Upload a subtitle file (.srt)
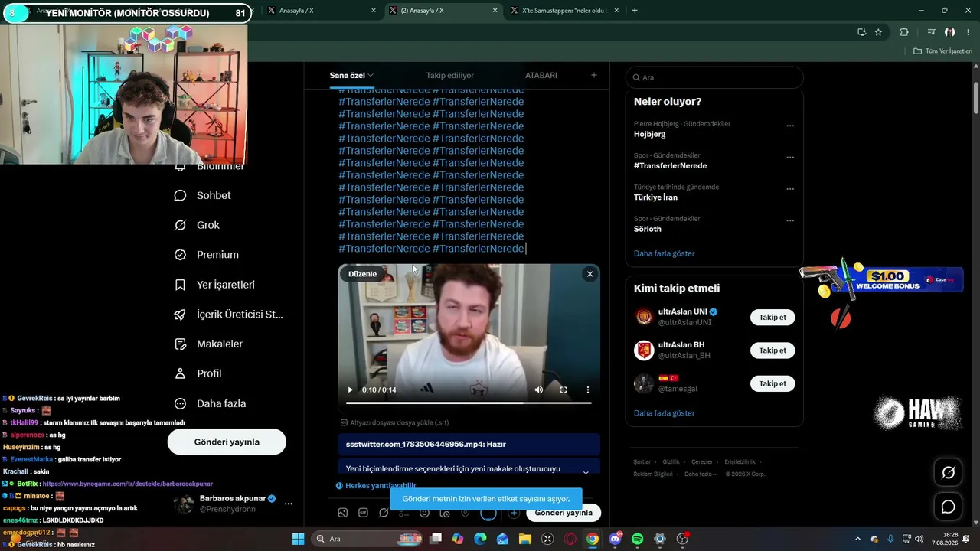The width and height of the screenshot is (980, 551). click(394, 422)
